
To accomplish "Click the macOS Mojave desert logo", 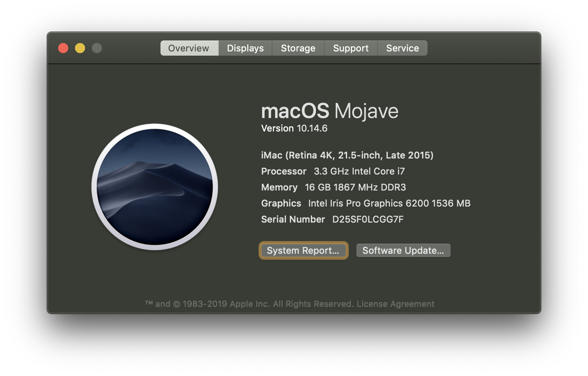I will coord(155,187).
